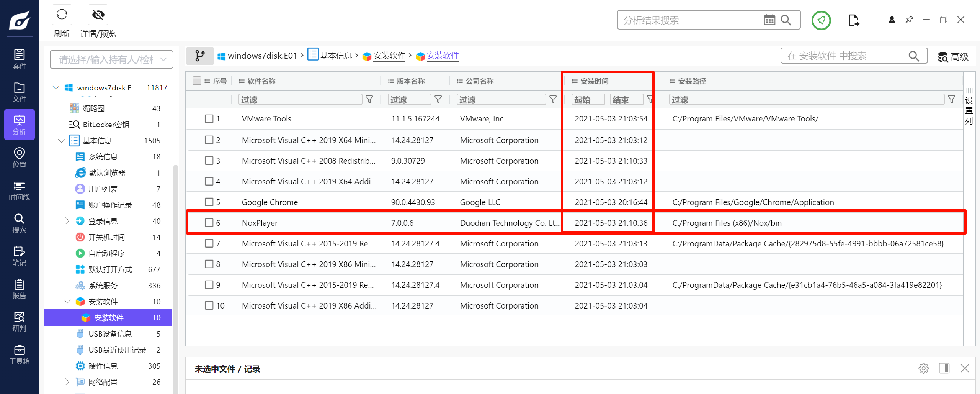Click the 起始 install time filter field
The height and width of the screenshot is (394, 980).
[588, 100]
